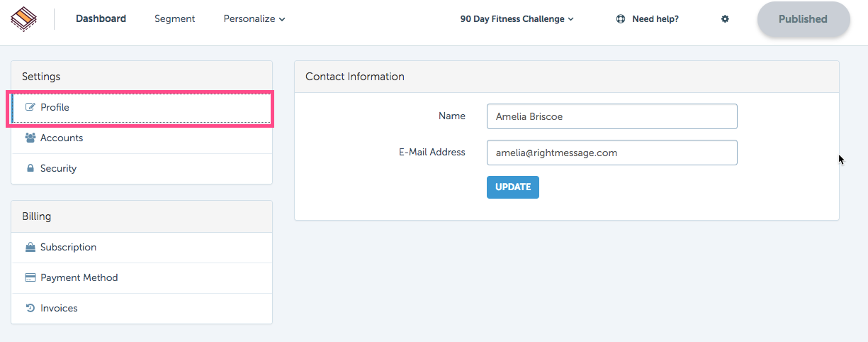Open the 90 Day Fitness Challenge dropdown

coord(517,19)
